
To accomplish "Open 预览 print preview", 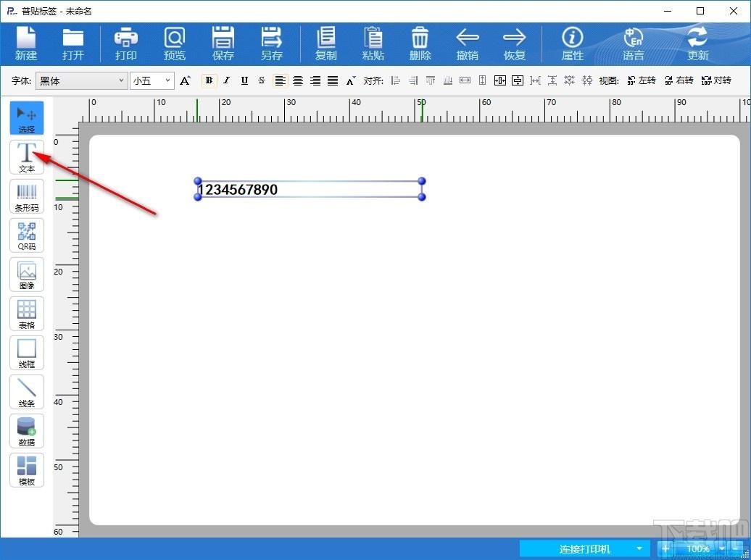I will pyautogui.click(x=174, y=43).
